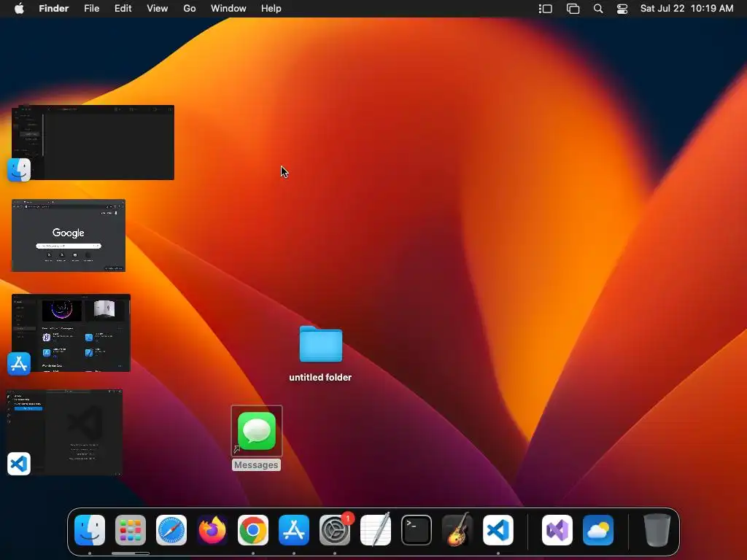This screenshot has width=747, height=560.
Task: Click VS Code icon beside Stage Manager thumbnail
Action: pyautogui.click(x=19, y=464)
